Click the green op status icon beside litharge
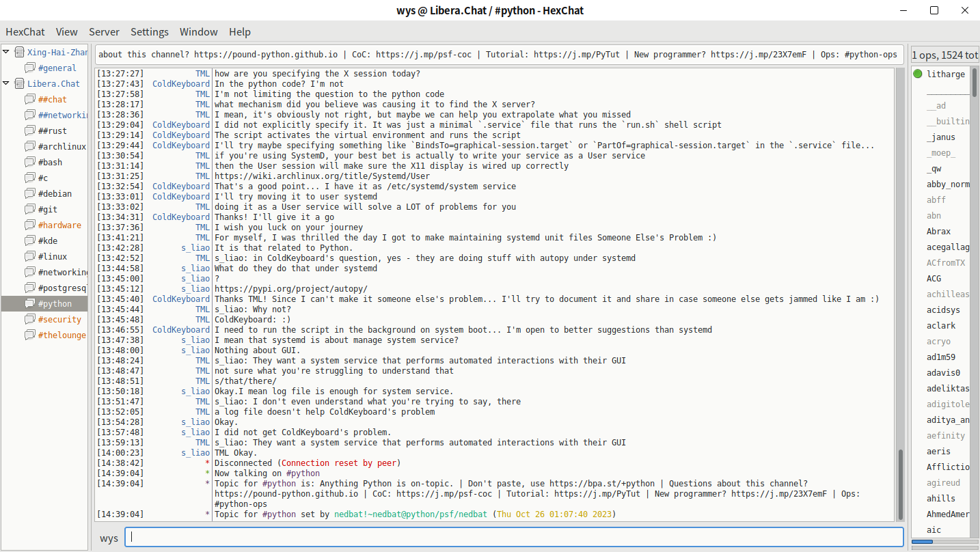The image size is (980, 552). [918, 74]
